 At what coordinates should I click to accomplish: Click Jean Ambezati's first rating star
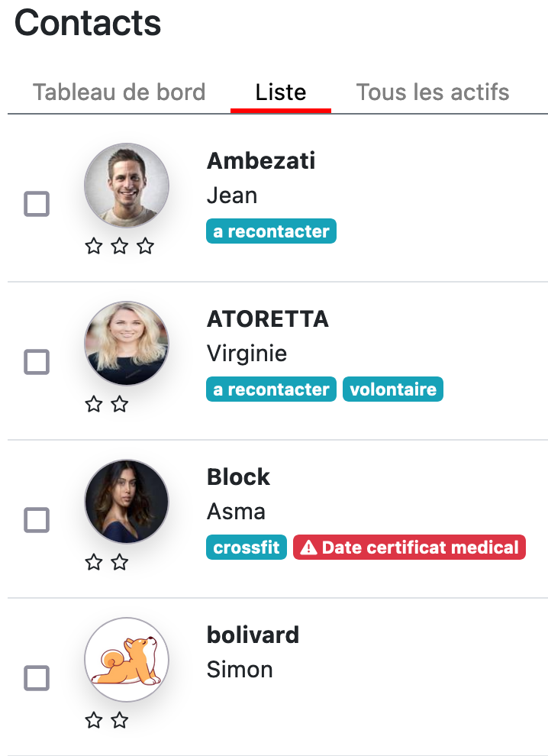pyautogui.click(x=94, y=247)
